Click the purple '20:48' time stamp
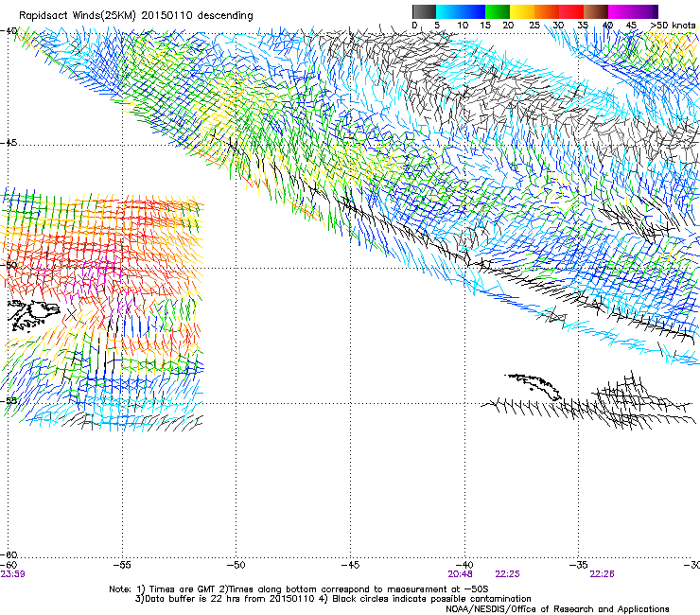The width and height of the screenshot is (700, 615). click(460, 574)
